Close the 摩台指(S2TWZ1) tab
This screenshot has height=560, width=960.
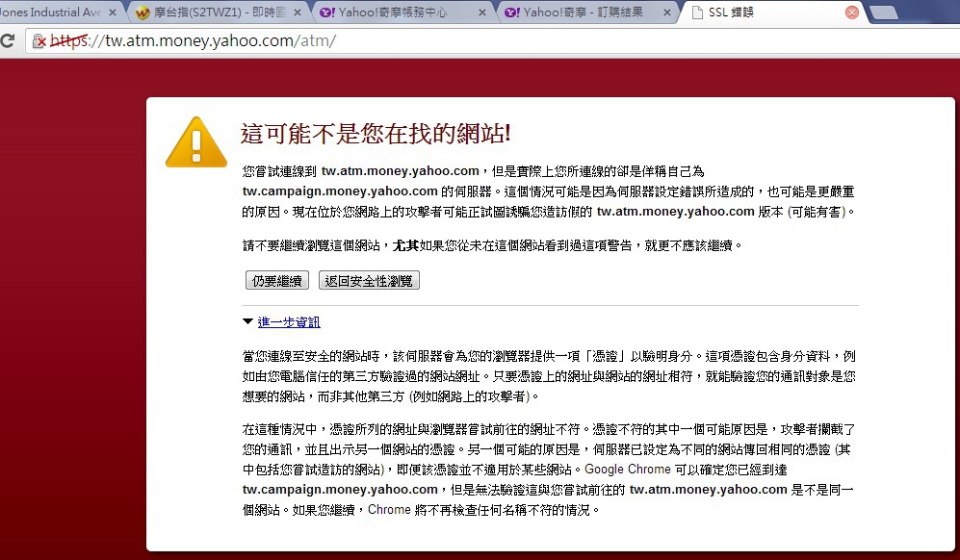click(x=297, y=13)
